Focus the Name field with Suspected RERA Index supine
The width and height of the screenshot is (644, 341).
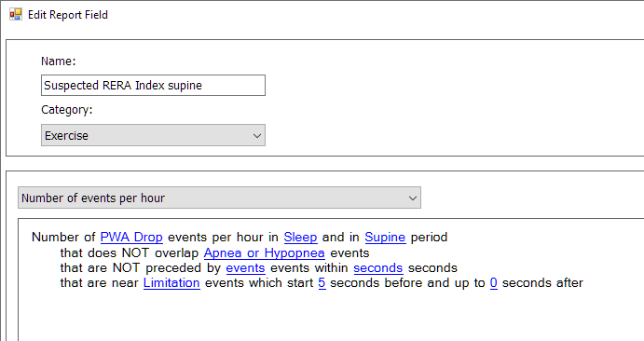point(153,86)
